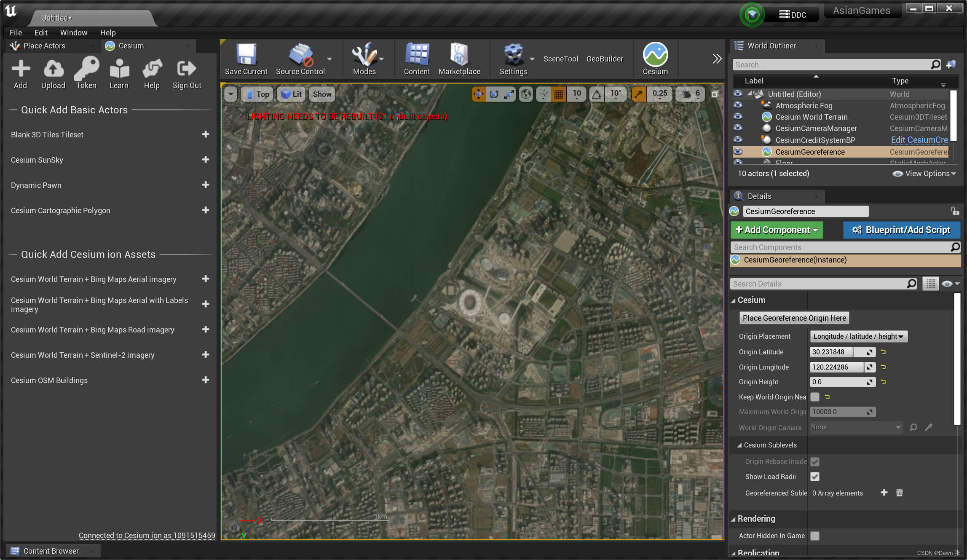This screenshot has width=967, height=560.
Task: Click Save Current toolbar icon
Action: (246, 55)
